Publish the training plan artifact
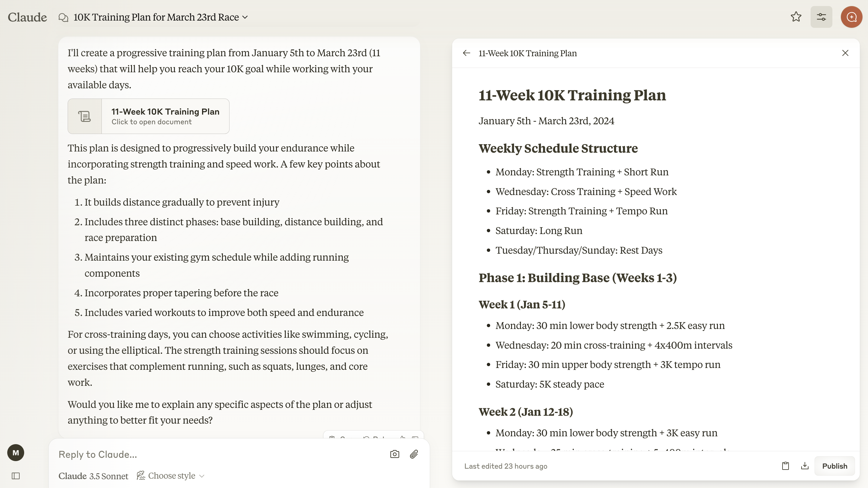Image resolution: width=868 pixels, height=488 pixels. [835, 466]
